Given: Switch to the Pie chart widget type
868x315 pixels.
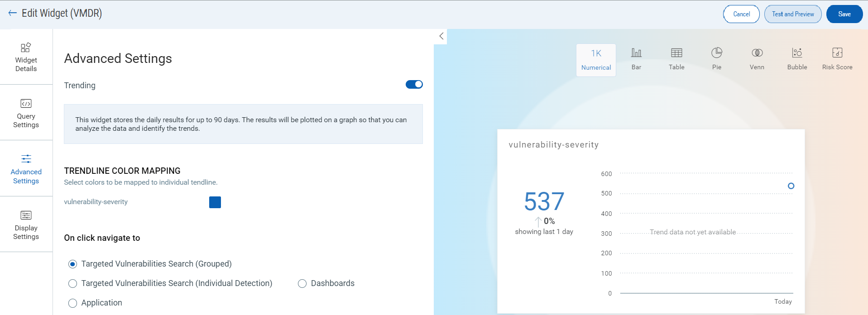Looking at the screenshot, I should click(717, 60).
